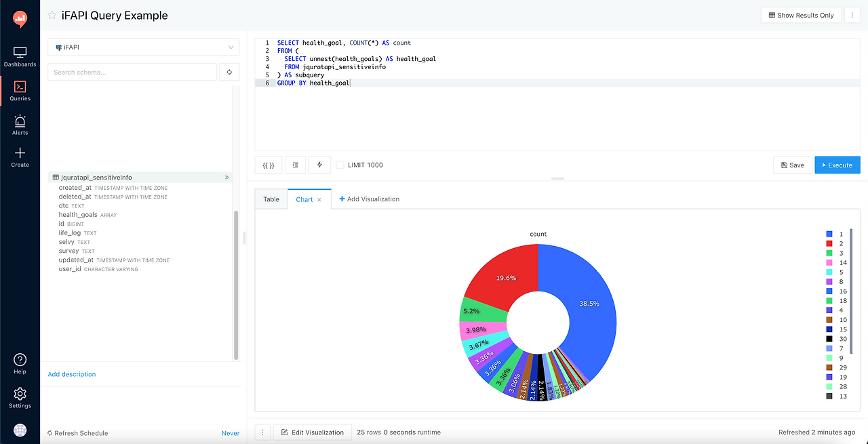The height and width of the screenshot is (444, 868).
Task: Click the refresh schema icon button
Action: click(x=229, y=72)
